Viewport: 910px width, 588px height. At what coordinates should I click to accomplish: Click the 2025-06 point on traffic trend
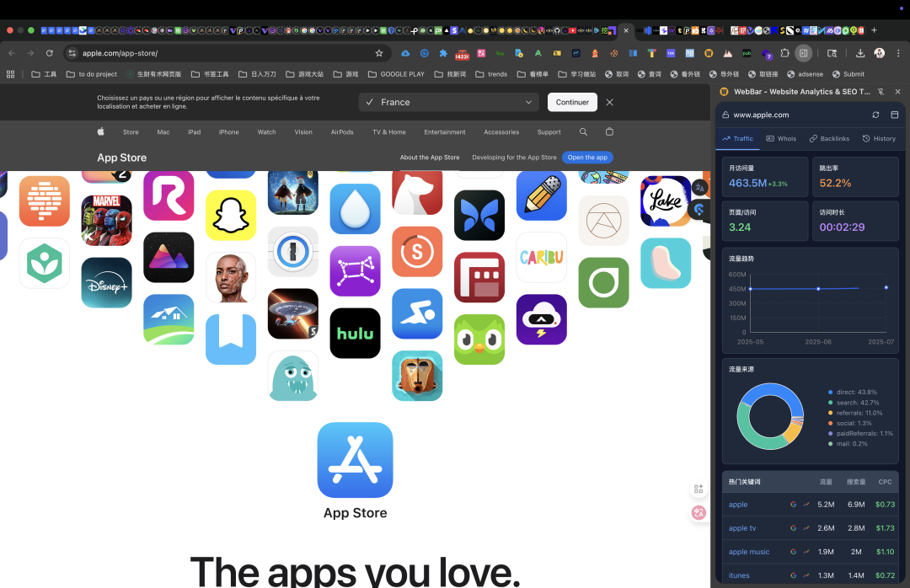[x=818, y=288]
